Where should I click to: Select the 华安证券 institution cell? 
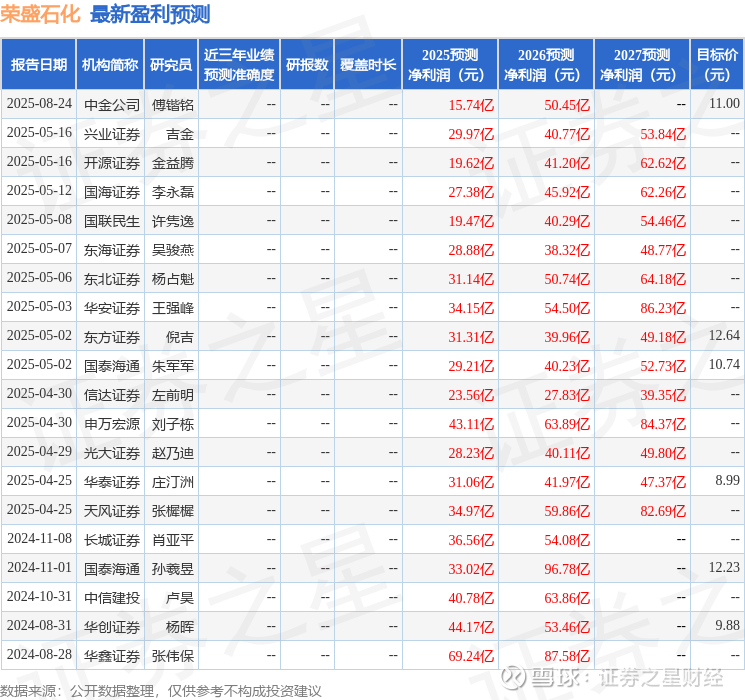[112, 308]
